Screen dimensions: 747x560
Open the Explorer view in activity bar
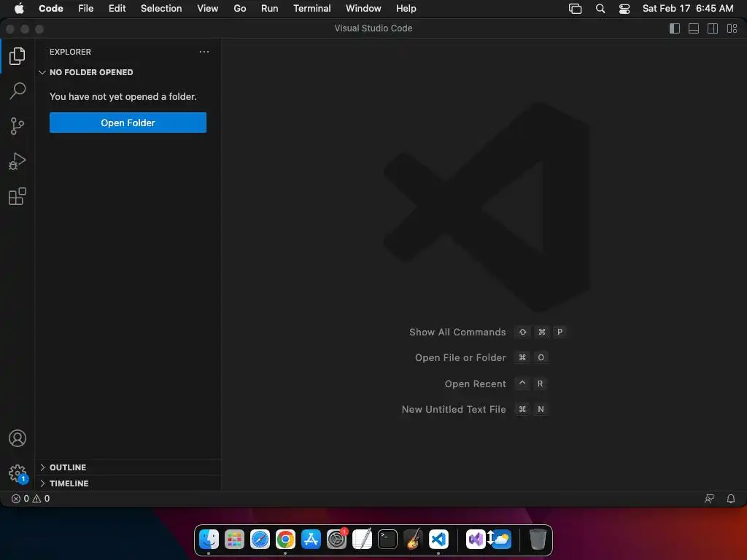coord(18,56)
